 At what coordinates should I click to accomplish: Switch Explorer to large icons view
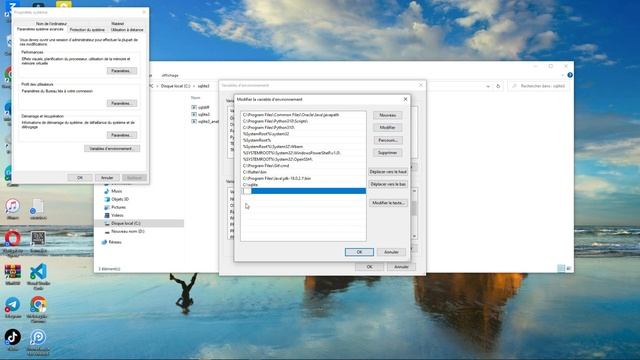click(x=569, y=268)
